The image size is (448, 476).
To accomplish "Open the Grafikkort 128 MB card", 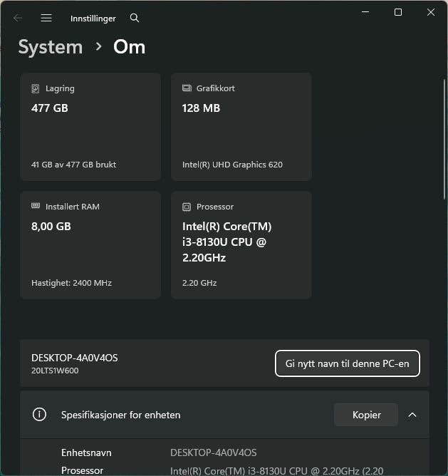I will (x=241, y=127).
